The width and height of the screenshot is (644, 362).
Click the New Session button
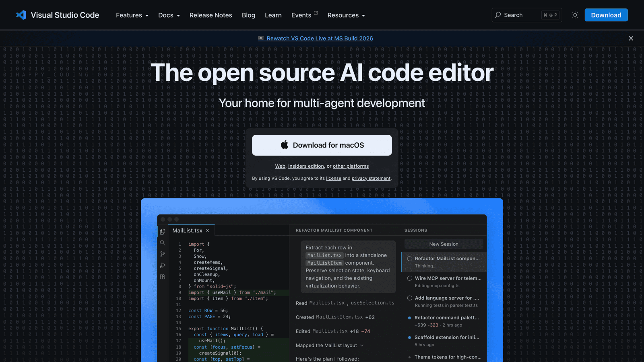[444, 244]
